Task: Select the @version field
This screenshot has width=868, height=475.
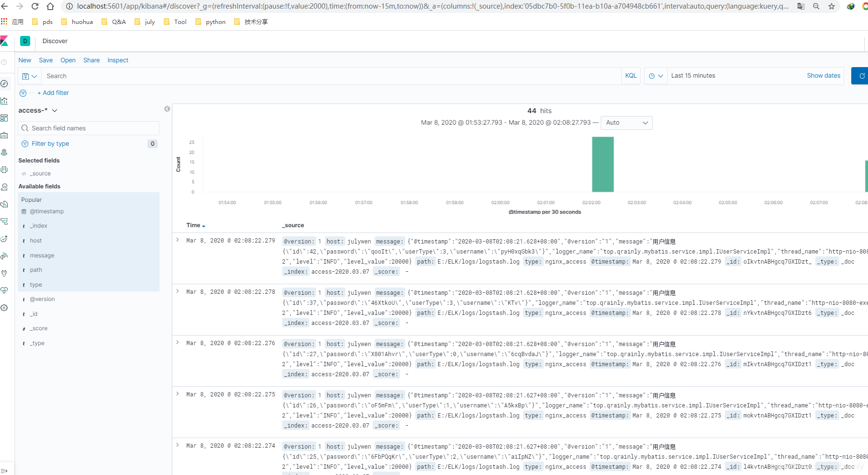Action: [x=42, y=299]
